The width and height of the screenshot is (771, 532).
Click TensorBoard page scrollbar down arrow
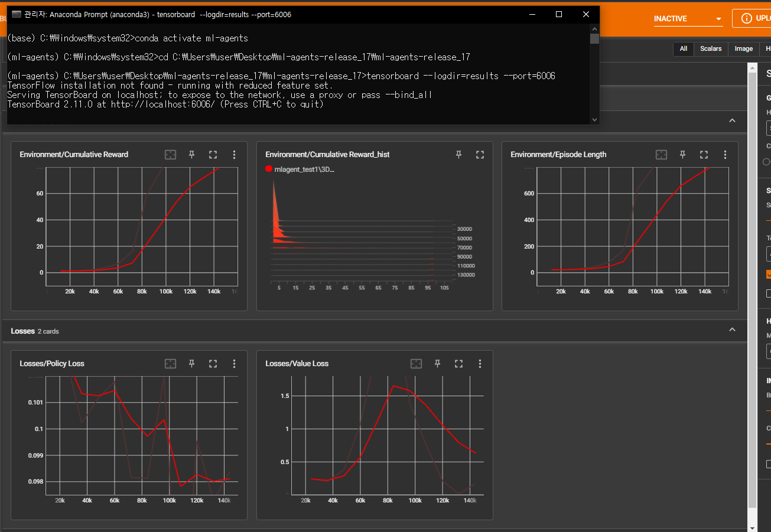tap(752, 527)
